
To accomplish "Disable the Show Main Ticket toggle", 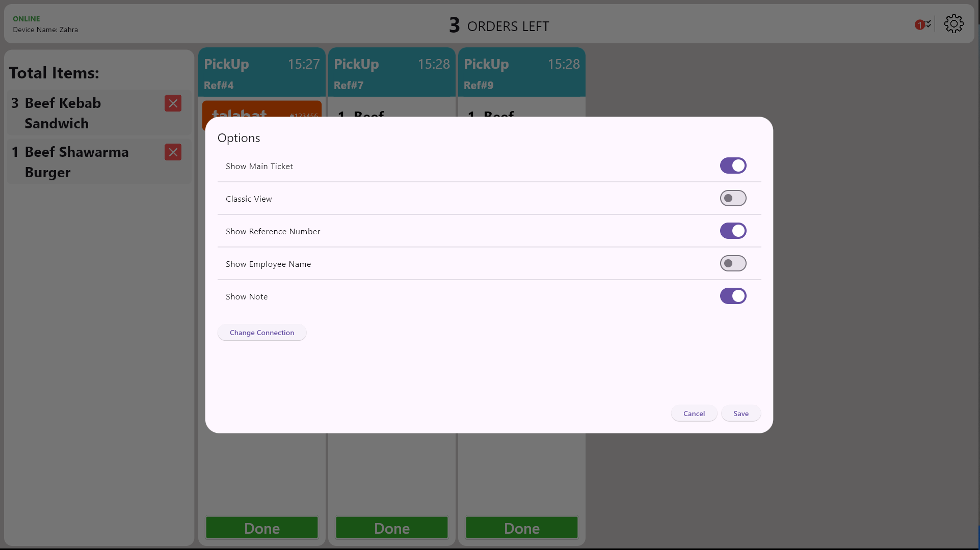I will click(x=733, y=166).
